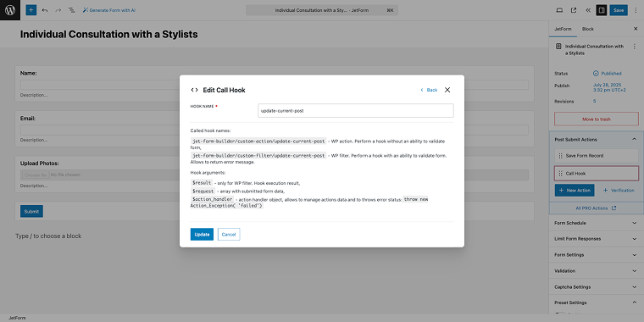The width and height of the screenshot is (644, 322).
Task: Expand the Form Settings panel
Action: point(597,255)
